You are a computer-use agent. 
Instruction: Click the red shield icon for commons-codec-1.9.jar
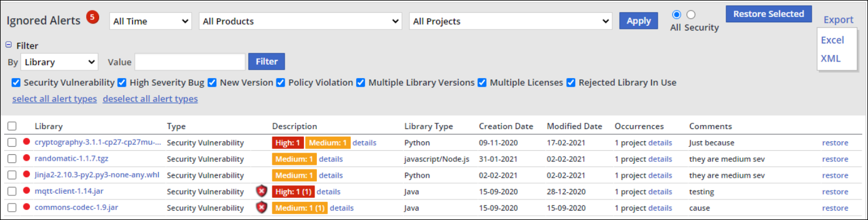click(x=261, y=208)
